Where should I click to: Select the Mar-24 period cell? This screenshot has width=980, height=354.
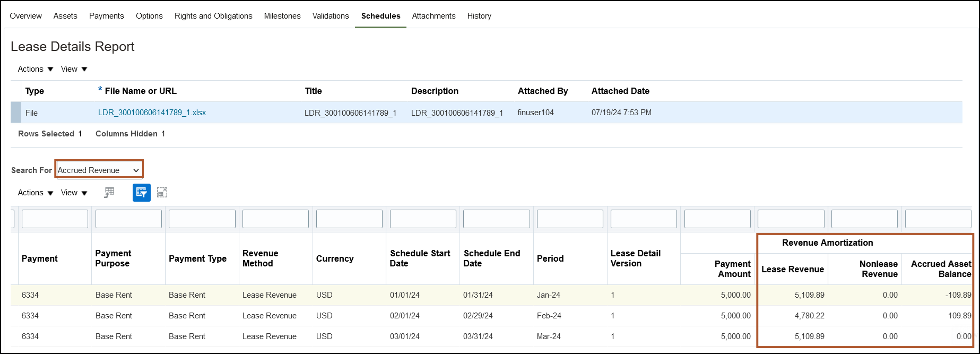pos(549,336)
